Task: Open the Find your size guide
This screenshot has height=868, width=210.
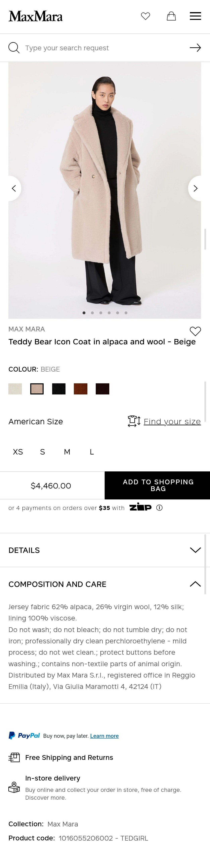Action: 172,421
